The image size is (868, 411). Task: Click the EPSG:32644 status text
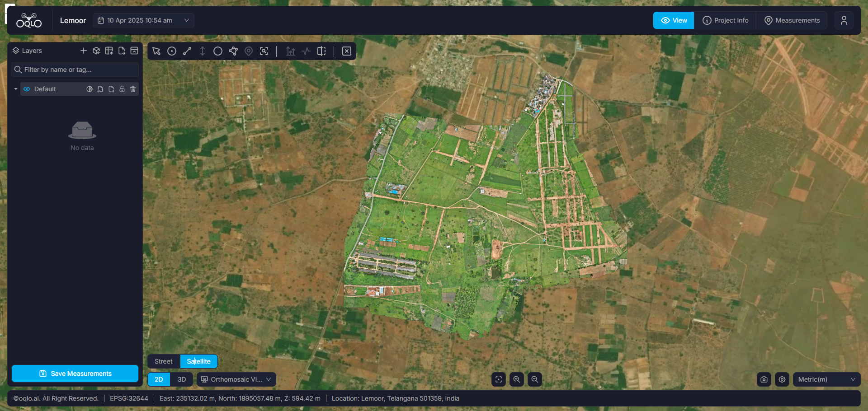[x=129, y=398]
